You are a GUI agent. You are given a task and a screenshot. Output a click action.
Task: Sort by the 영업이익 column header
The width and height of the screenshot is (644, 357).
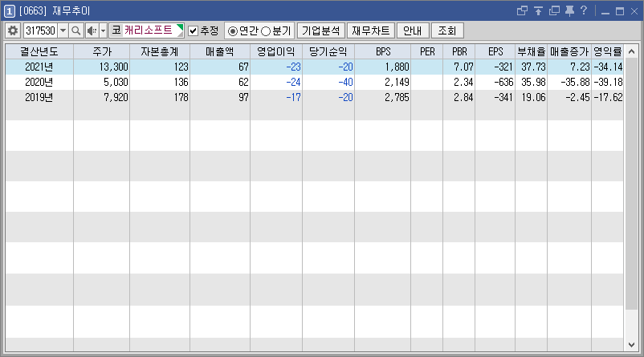pyautogui.click(x=276, y=51)
